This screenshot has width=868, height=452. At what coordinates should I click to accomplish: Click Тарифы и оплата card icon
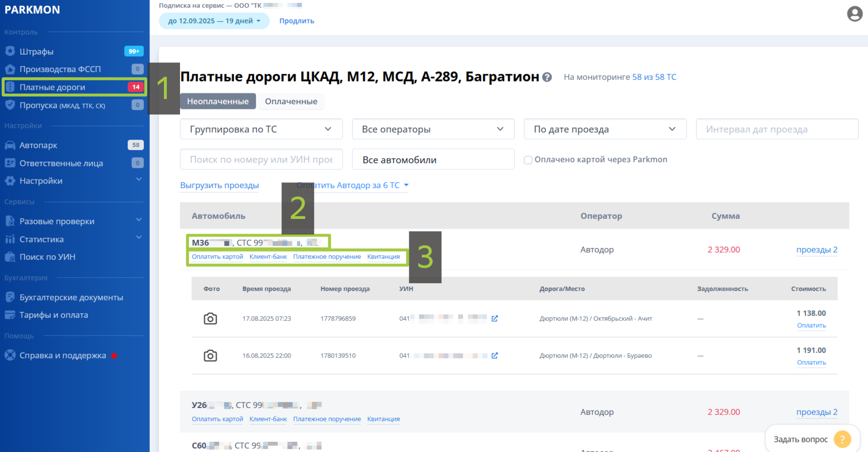(x=10, y=315)
